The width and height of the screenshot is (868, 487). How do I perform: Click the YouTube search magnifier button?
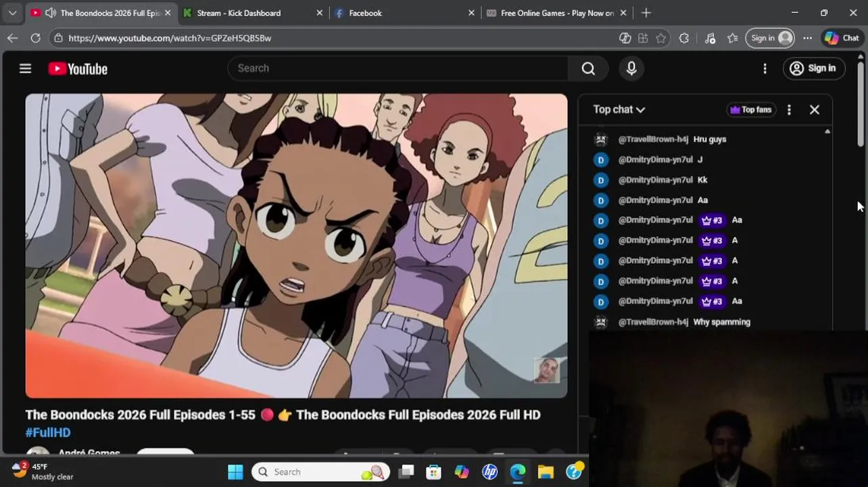588,68
